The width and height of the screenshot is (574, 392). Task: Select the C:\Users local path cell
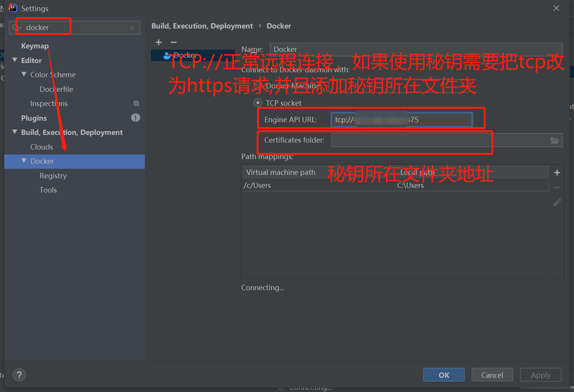point(472,185)
